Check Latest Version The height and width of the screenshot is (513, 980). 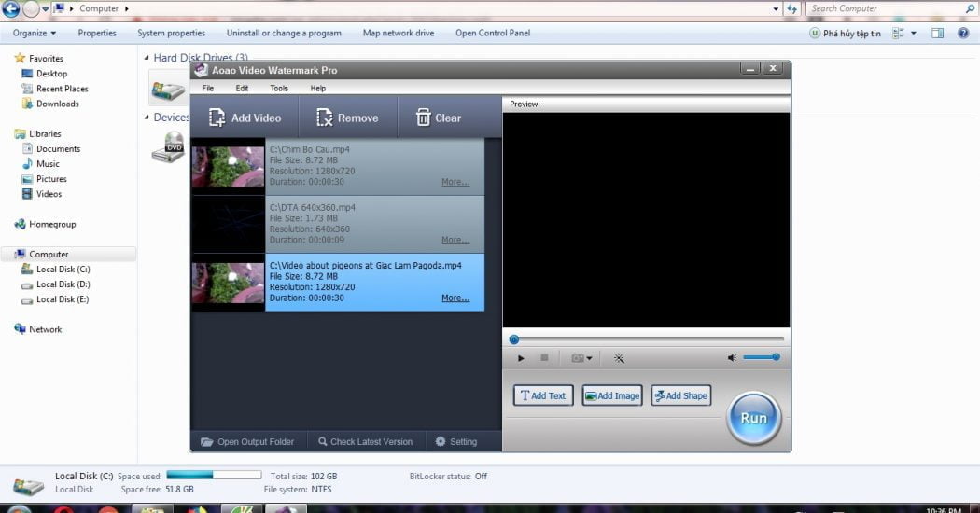[365, 442]
